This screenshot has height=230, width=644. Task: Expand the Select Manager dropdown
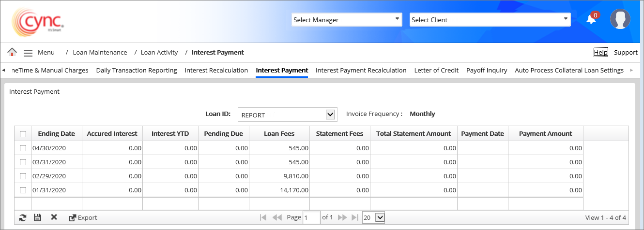pos(347,20)
